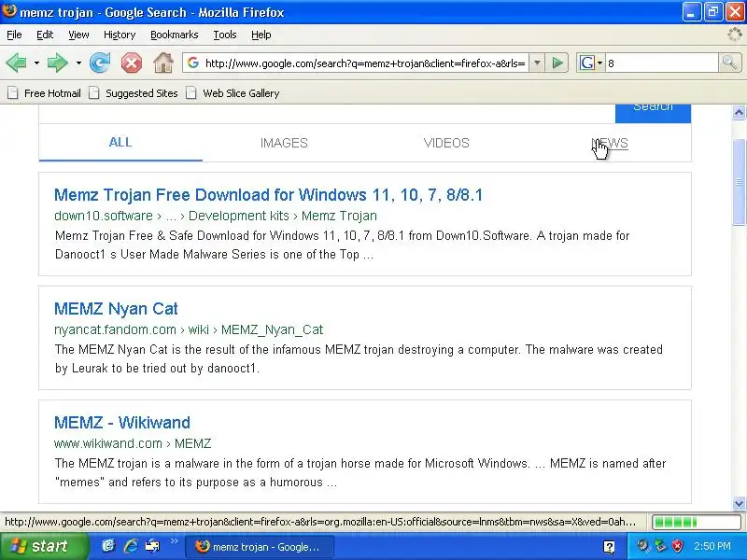Expand hidden Quick Launch icons chevron
747x560 pixels.
[174, 541]
